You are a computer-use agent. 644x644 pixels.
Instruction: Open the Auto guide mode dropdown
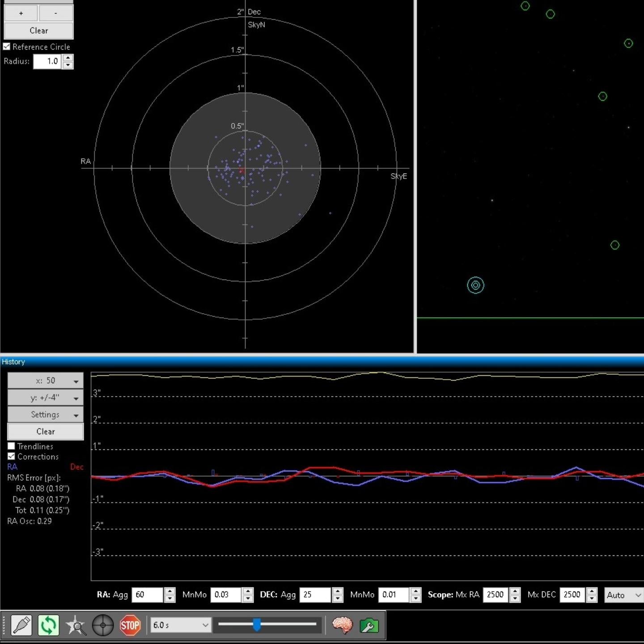[x=624, y=595]
